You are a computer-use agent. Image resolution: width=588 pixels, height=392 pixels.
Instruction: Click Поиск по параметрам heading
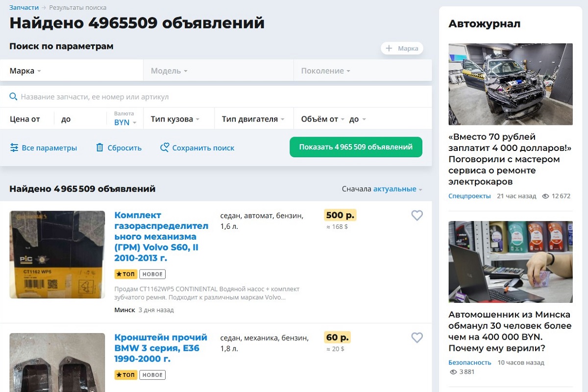[61, 47]
